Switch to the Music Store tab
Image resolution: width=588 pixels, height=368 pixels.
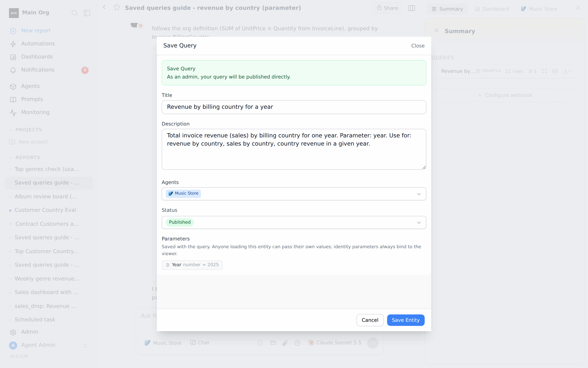click(539, 9)
